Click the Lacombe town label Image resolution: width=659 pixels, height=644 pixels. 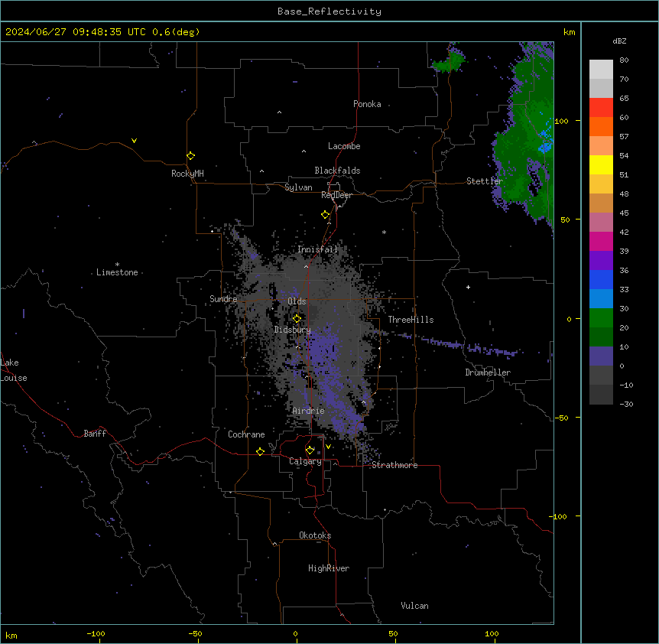[344, 146]
